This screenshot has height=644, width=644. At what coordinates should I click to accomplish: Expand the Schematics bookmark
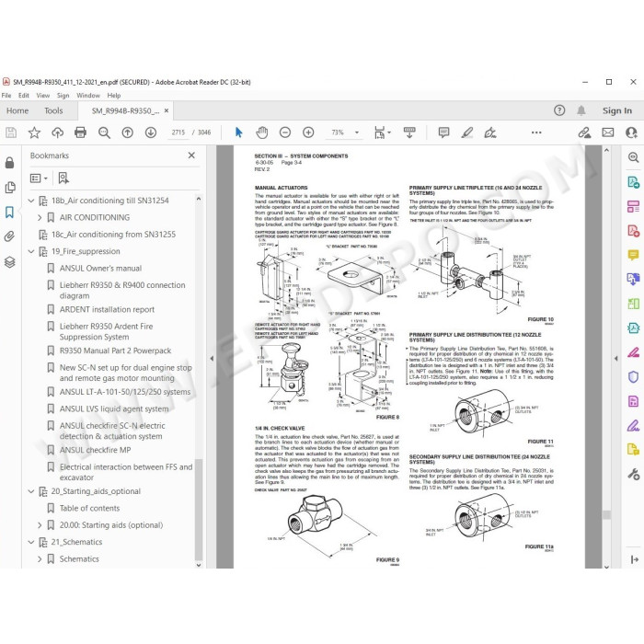pyautogui.click(x=40, y=559)
